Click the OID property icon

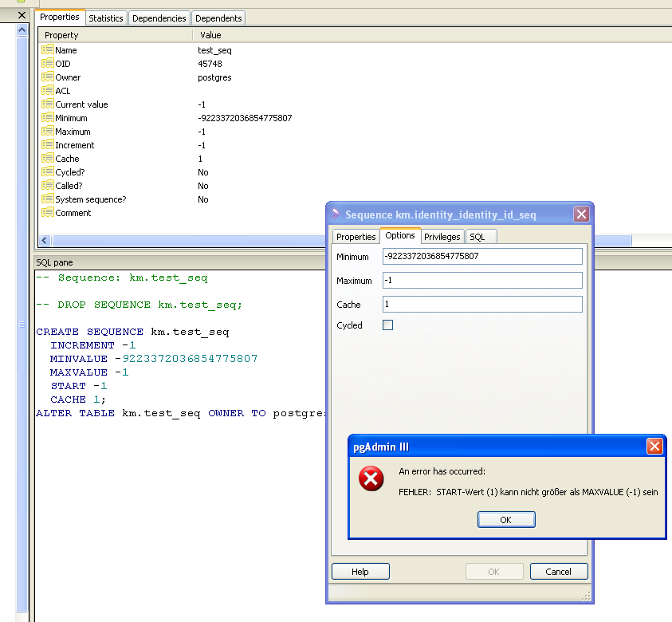click(47, 64)
